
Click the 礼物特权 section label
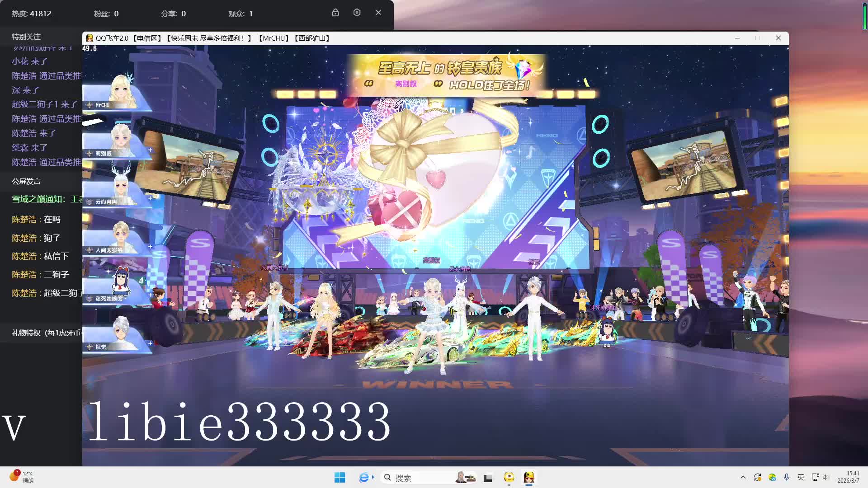45,333
